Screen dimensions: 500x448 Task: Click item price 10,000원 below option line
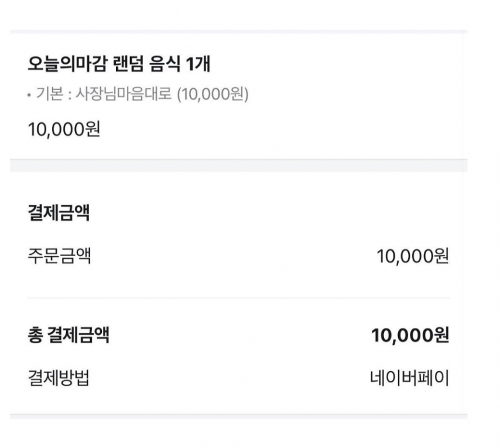pyautogui.click(x=64, y=129)
